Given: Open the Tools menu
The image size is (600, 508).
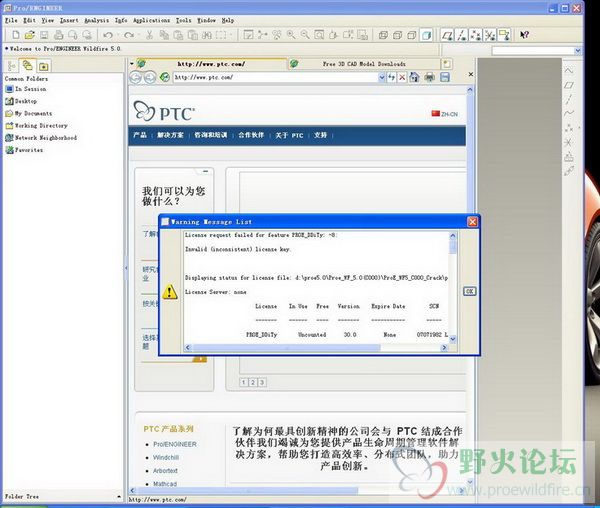Looking at the screenshot, I should click(x=183, y=20).
